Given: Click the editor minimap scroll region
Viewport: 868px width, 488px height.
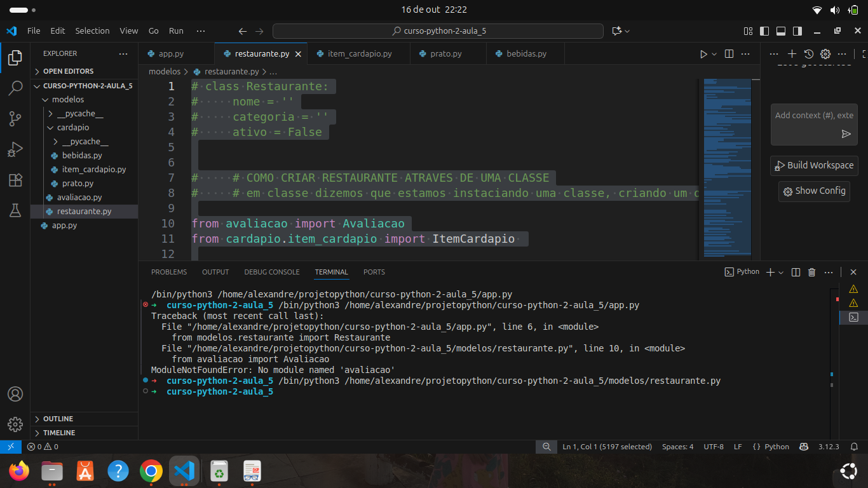Looking at the screenshot, I should pos(727,168).
